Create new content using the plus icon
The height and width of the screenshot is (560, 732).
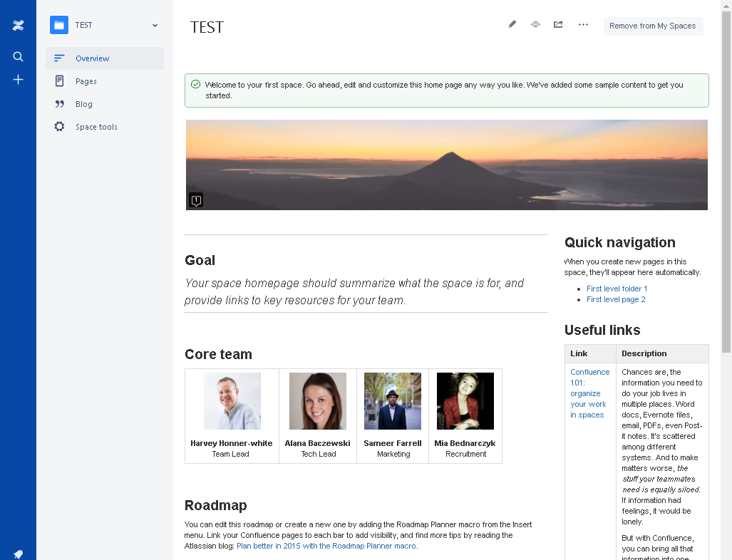pyautogui.click(x=18, y=80)
